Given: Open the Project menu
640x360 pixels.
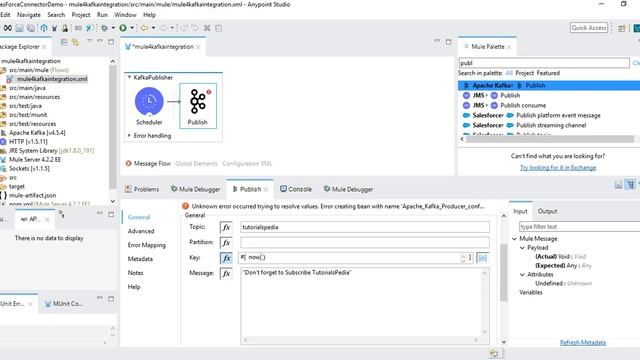Looking at the screenshot, I should click(81, 15).
